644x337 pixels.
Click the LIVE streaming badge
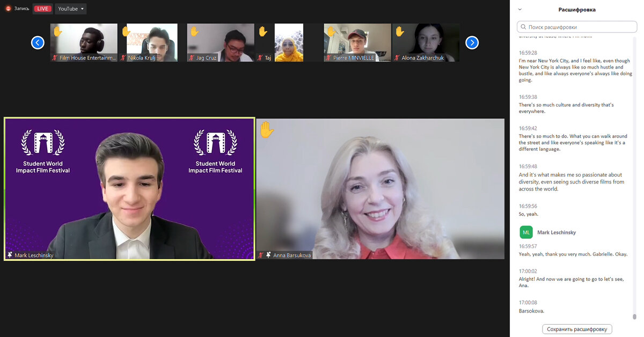pos(43,9)
